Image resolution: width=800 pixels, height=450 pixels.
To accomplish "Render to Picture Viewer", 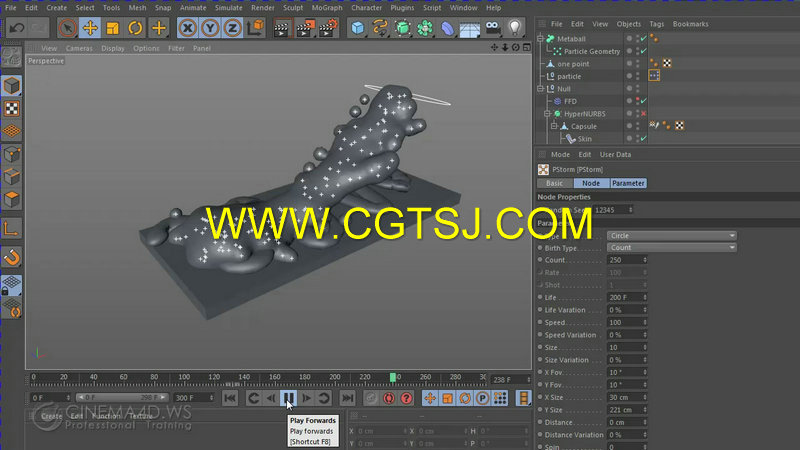I will click(x=305, y=28).
